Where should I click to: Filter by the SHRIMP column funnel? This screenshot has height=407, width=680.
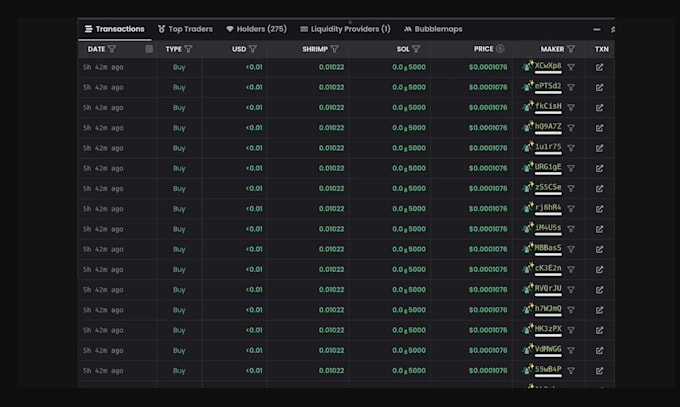click(x=334, y=49)
